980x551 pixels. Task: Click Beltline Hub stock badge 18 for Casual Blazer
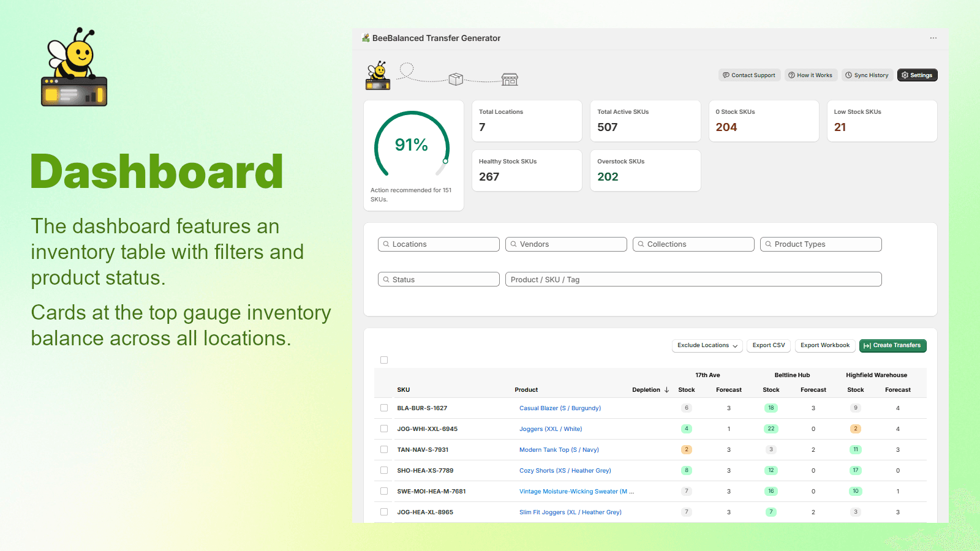coord(771,408)
